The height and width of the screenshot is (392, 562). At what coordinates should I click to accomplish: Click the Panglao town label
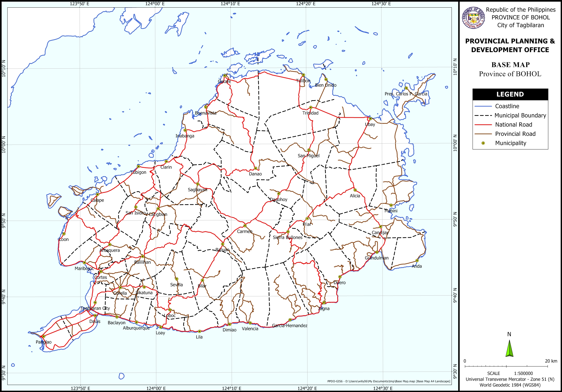pyautogui.click(x=44, y=342)
